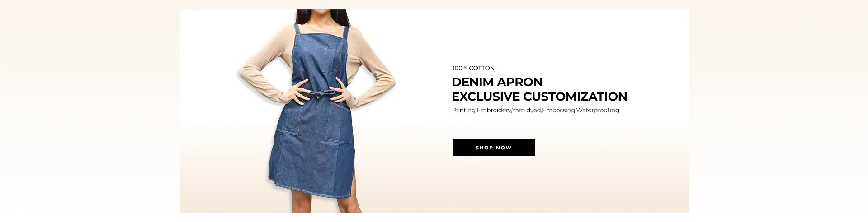The width and height of the screenshot is (868, 222).
Task: Click the Yarn dyed text
Action: point(526,110)
